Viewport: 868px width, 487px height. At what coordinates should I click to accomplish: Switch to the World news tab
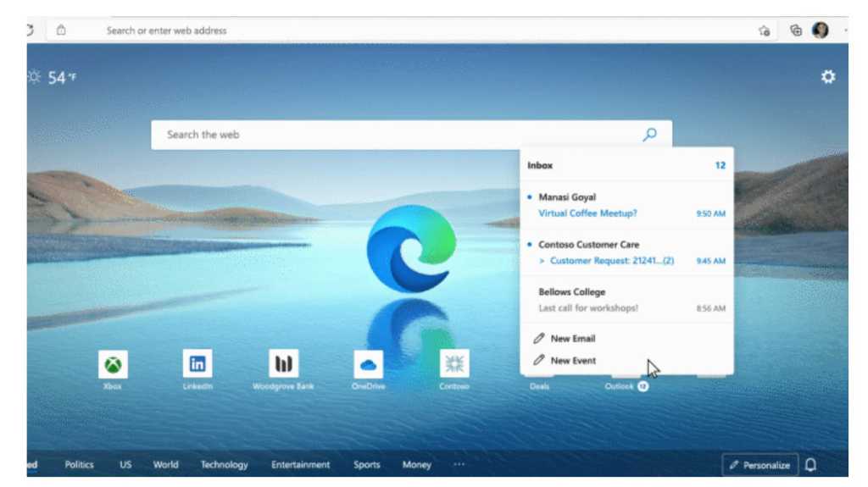[166, 465]
